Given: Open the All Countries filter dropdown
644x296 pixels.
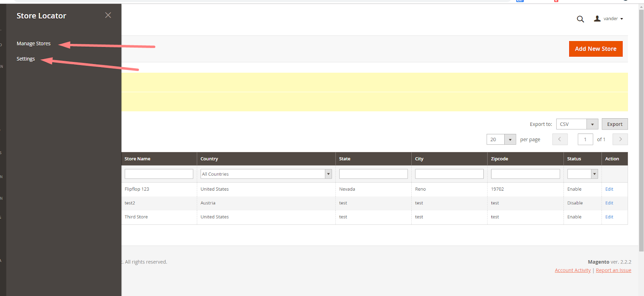Looking at the screenshot, I should 266,174.
